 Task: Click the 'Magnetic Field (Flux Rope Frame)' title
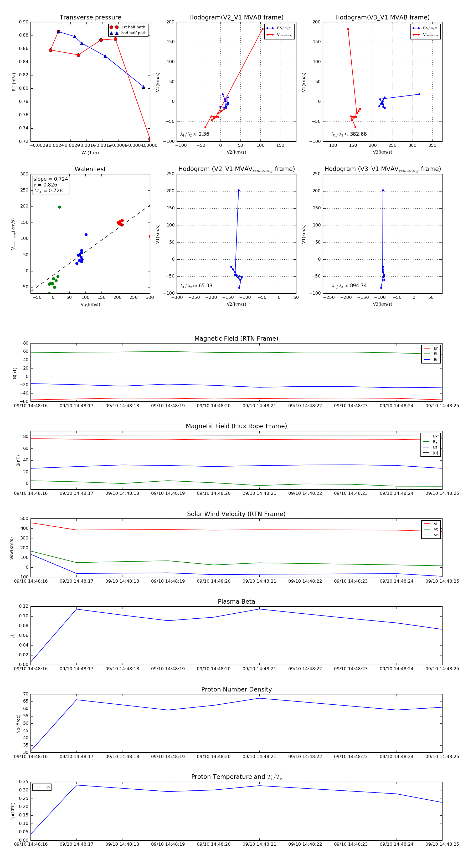point(236,426)
